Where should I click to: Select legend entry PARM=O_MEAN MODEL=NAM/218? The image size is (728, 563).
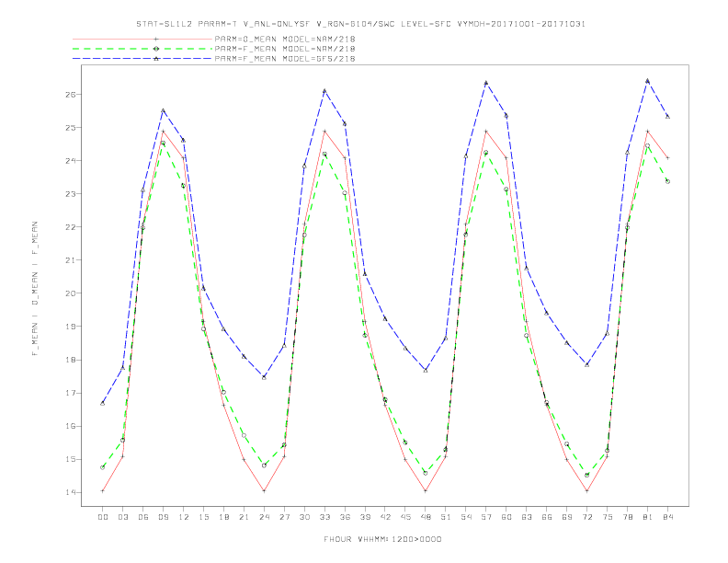[285, 39]
